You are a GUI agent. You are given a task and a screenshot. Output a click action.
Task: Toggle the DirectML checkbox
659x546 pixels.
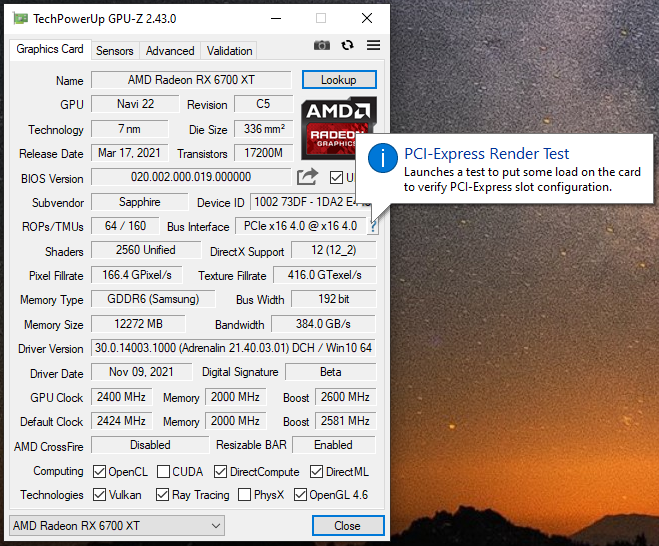click(x=316, y=472)
